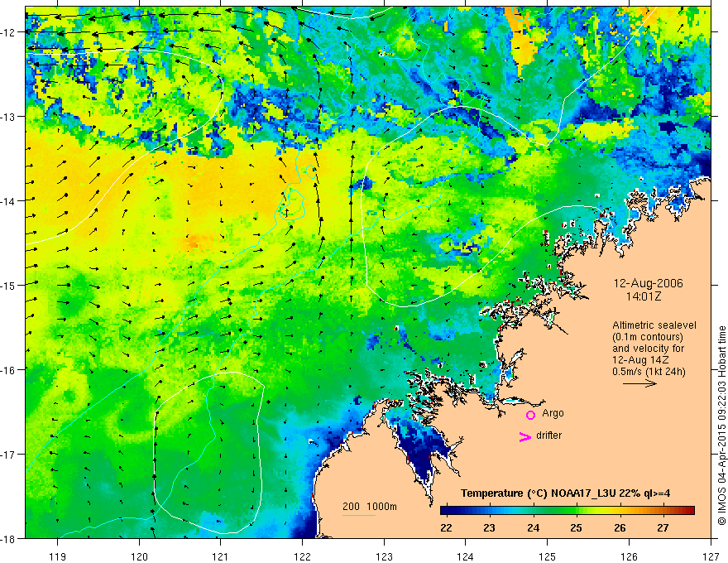This screenshot has width=728, height=563.
Task: Click the '0.5m/s (1kt 24h)' scale text
Action: click(x=649, y=372)
